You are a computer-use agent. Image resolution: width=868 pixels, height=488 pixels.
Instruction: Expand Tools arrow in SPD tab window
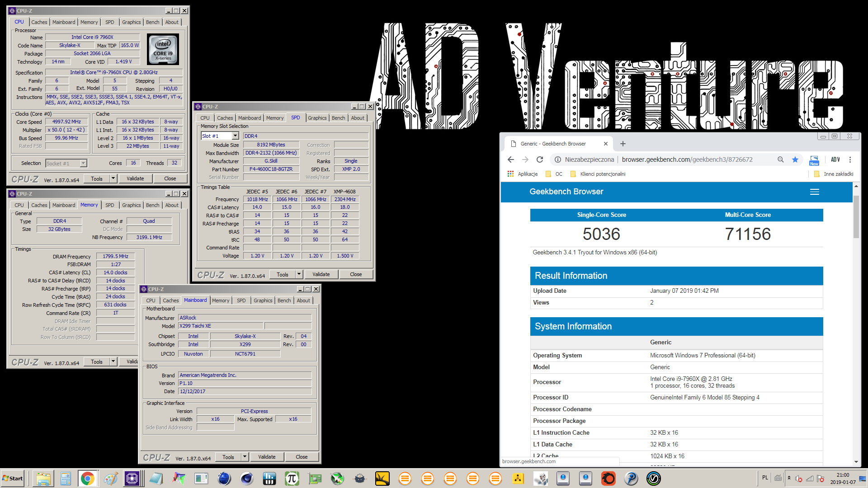[x=299, y=274]
